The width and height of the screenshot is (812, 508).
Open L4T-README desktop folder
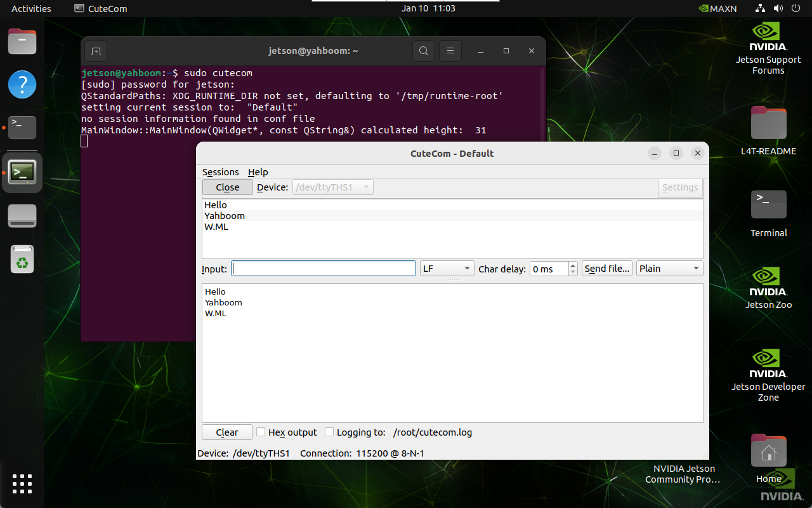(768, 131)
